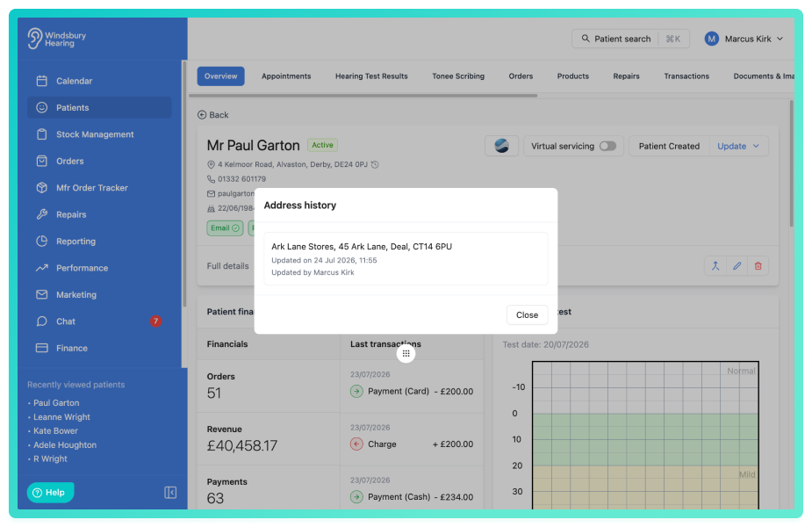Click the 4 Kelmoor Road address text
Image resolution: width=812 pixels, height=527 pixels.
[x=292, y=164]
